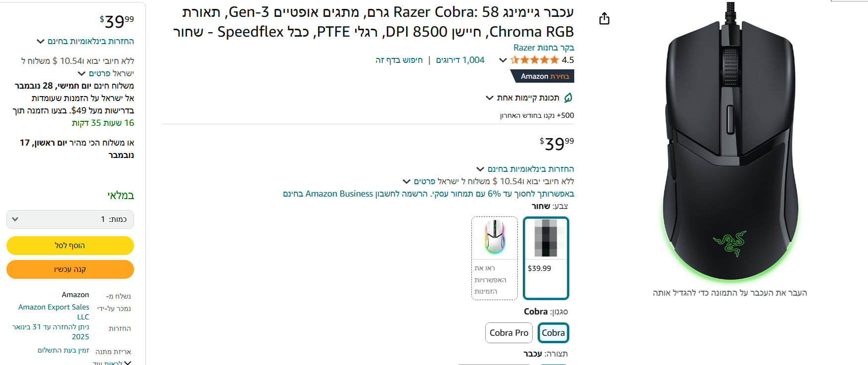This screenshot has height=365, width=868.
Task: Open the quantity dropdown
Action: pyautogui.click(x=70, y=219)
